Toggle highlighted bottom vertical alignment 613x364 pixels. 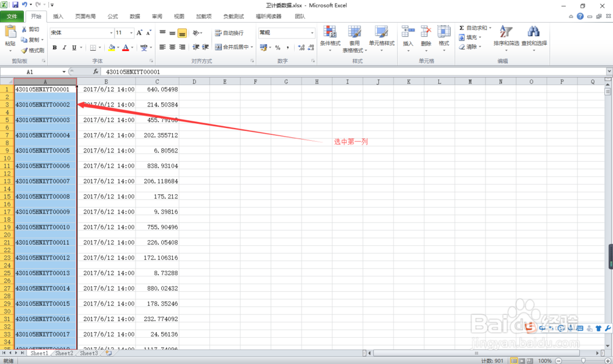point(182,33)
